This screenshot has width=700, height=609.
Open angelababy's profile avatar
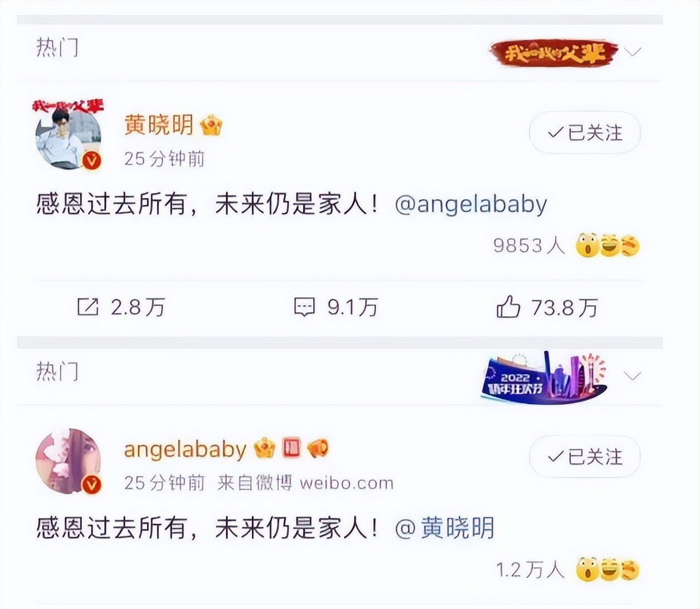(69, 461)
